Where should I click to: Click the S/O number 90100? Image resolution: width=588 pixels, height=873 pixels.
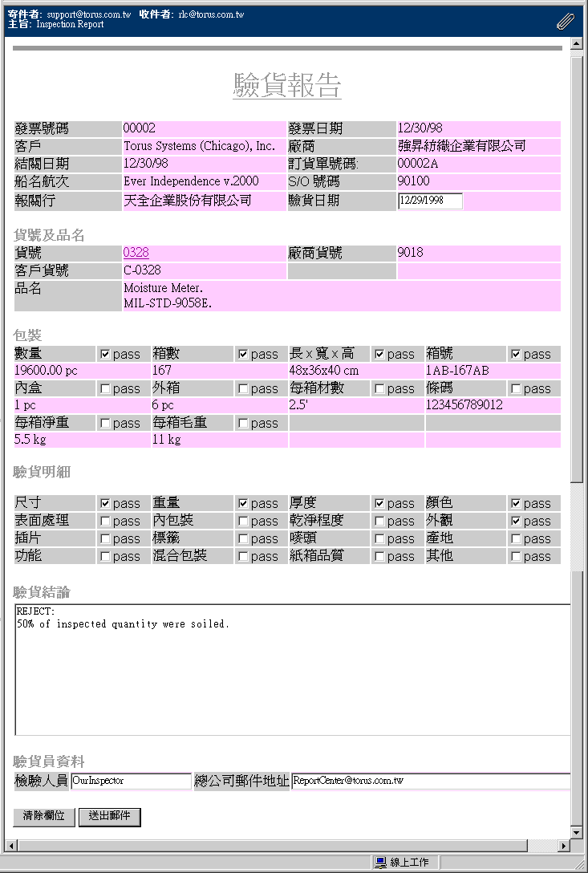tap(414, 181)
